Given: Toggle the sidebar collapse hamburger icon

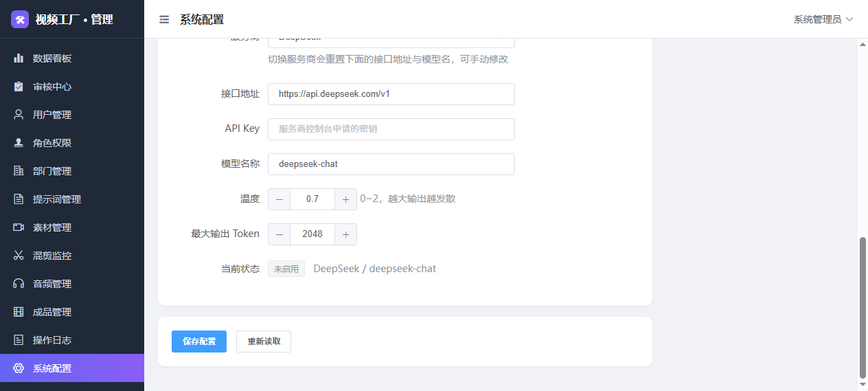Looking at the screenshot, I should click(164, 20).
